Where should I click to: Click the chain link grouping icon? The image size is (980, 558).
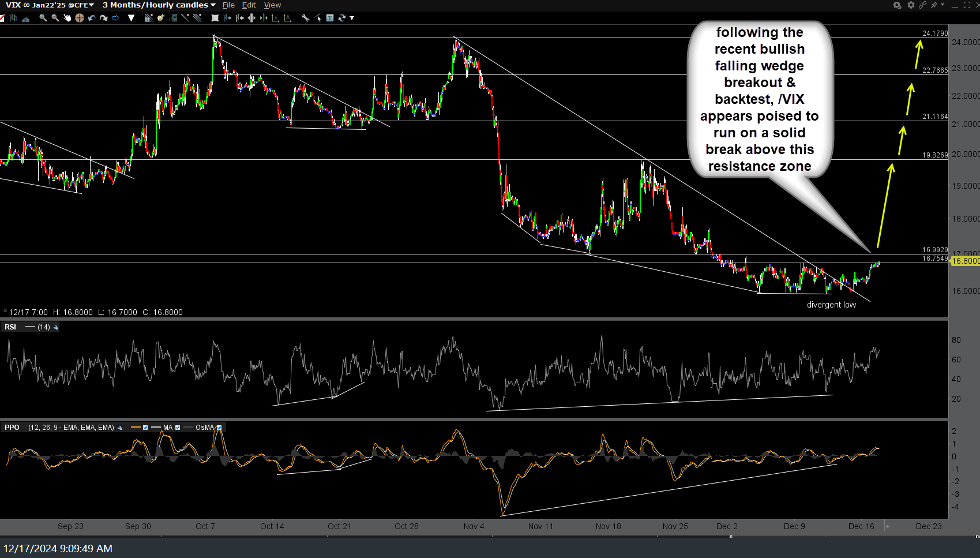pyautogui.click(x=922, y=5)
